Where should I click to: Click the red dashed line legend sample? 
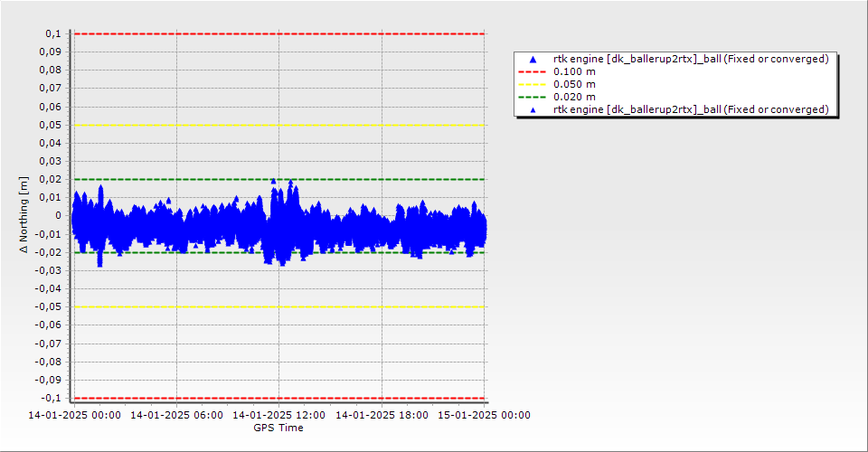click(532, 72)
